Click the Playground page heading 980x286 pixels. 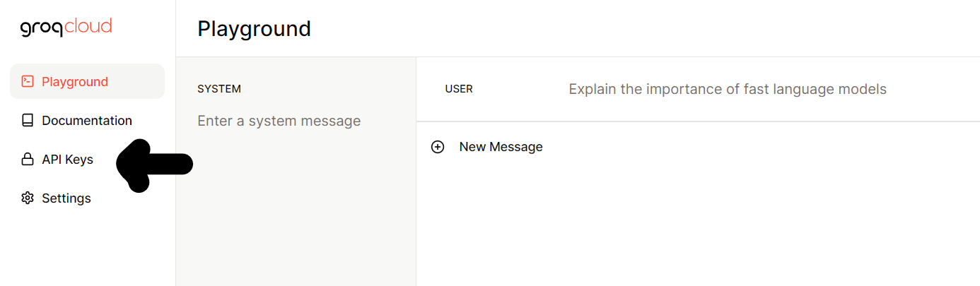pyautogui.click(x=254, y=29)
